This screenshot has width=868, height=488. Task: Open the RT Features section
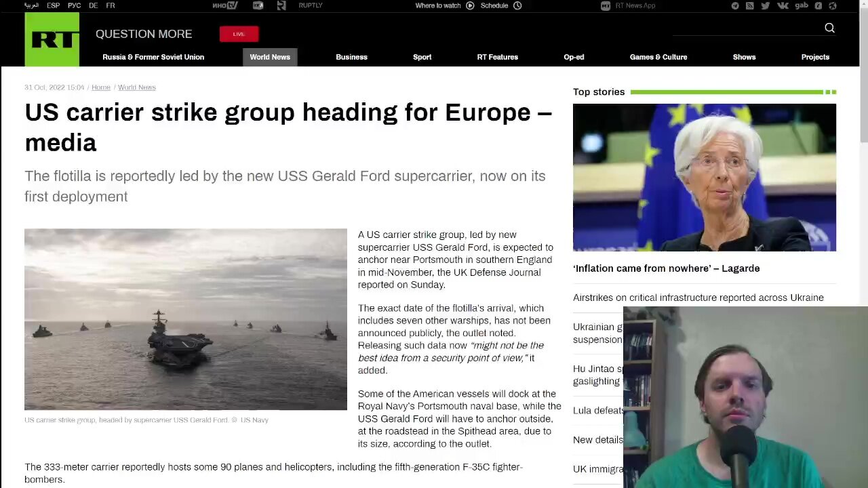[497, 57]
